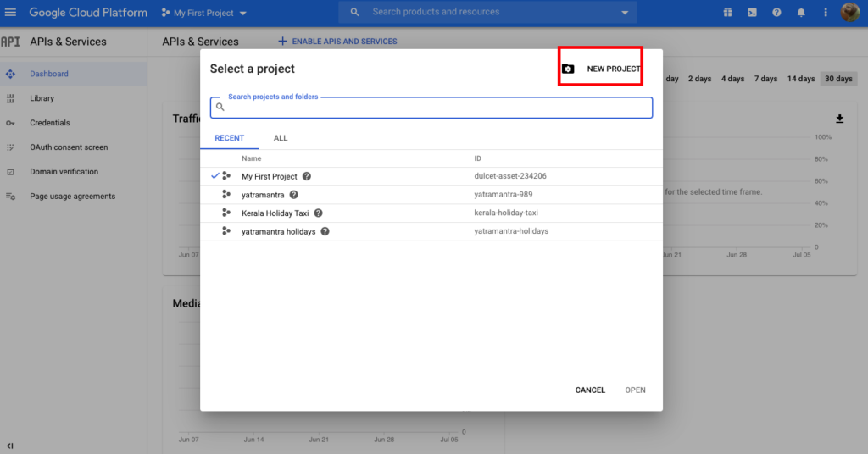Click Search products and resources box
The width and height of the screenshot is (868, 454).
click(x=487, y=12)
